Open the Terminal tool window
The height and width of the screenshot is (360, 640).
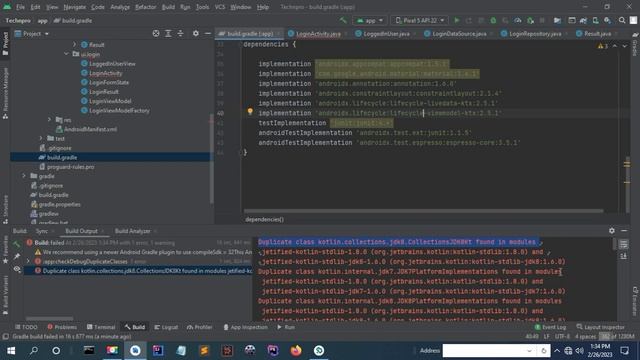coord(101,327)
